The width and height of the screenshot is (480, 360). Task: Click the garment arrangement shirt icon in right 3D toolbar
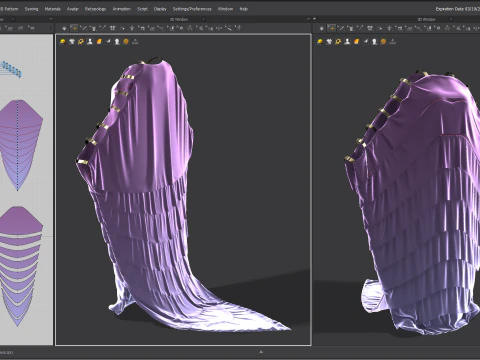click(370, 28)
